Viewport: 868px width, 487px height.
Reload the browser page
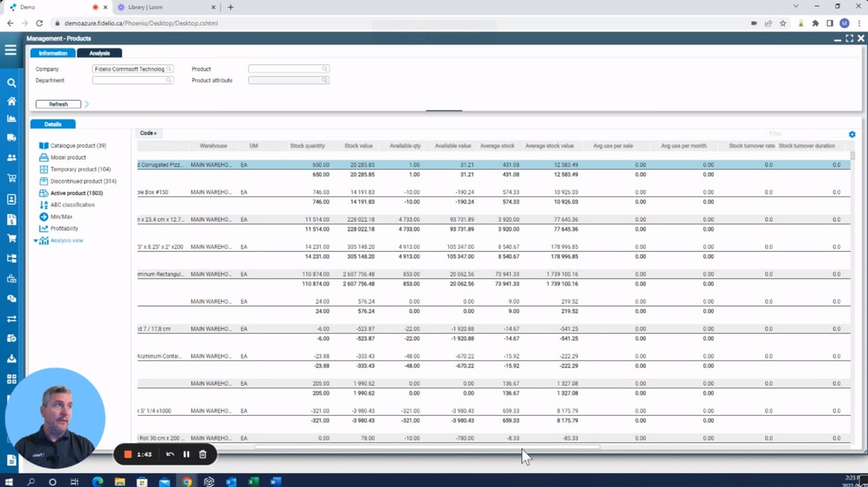tap(39, 23)
